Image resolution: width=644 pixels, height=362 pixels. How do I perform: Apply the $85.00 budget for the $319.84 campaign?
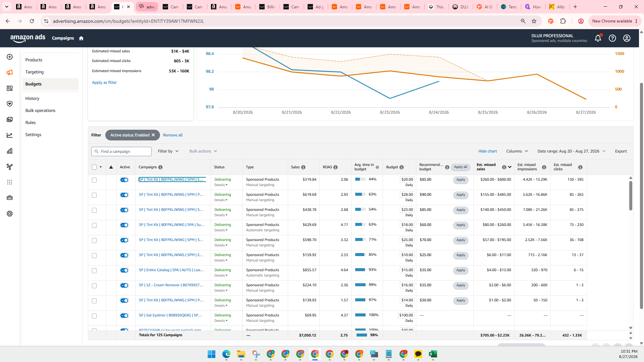(x=461, y=180)
